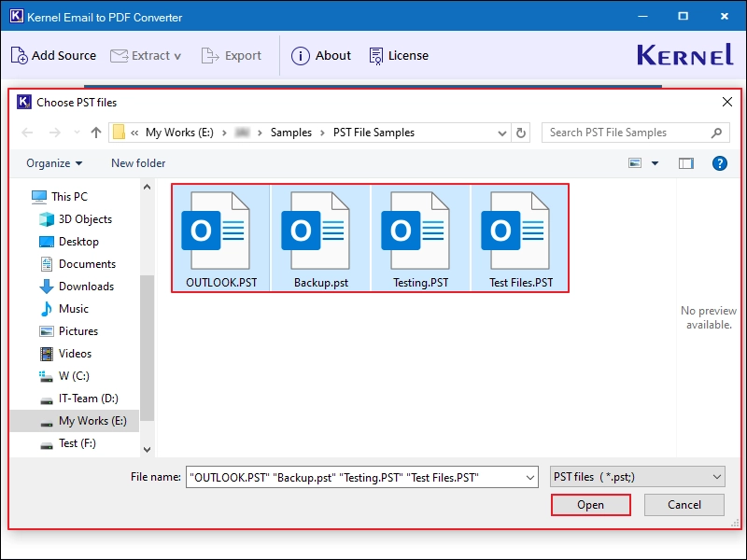This screenshot has height=560, width=747.
Task: Go up one folder level arrow
Action: [x=96, y=133]
